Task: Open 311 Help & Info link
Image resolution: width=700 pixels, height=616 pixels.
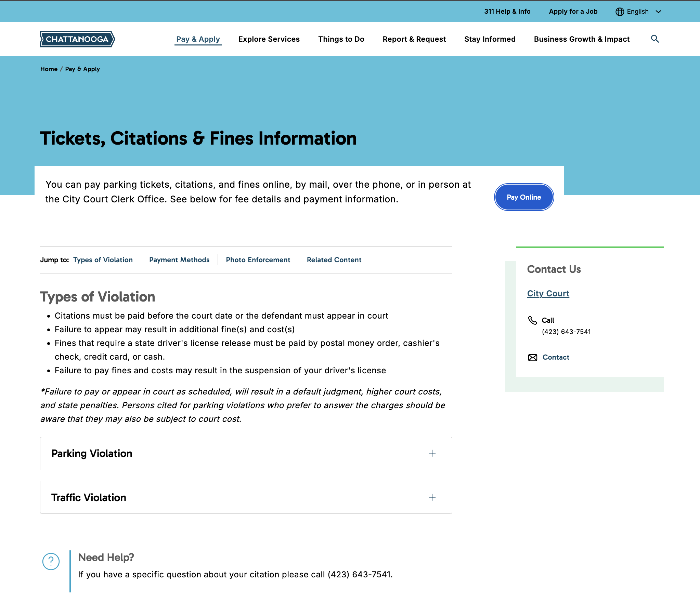Action: click(507, 12)
